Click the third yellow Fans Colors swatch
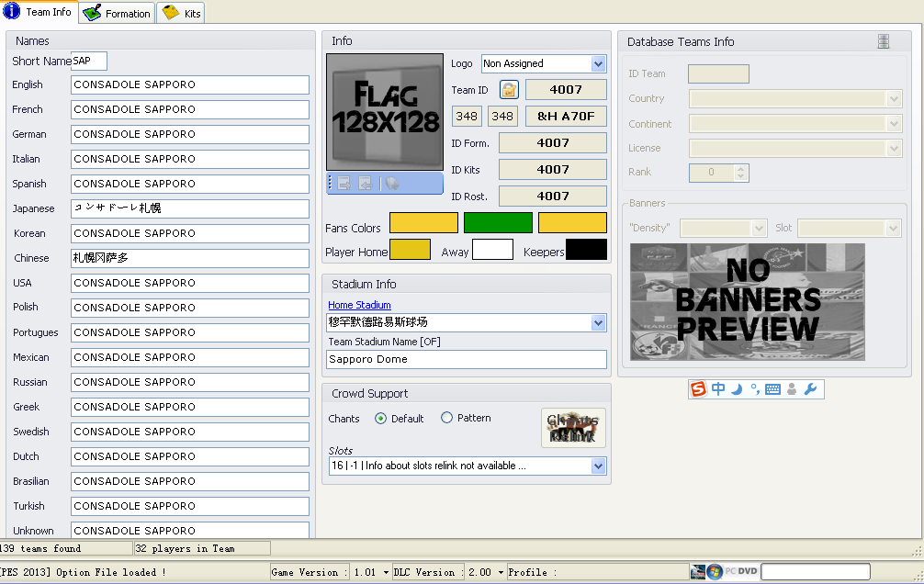Screen dimensions: 924x584 coord(572,223)
